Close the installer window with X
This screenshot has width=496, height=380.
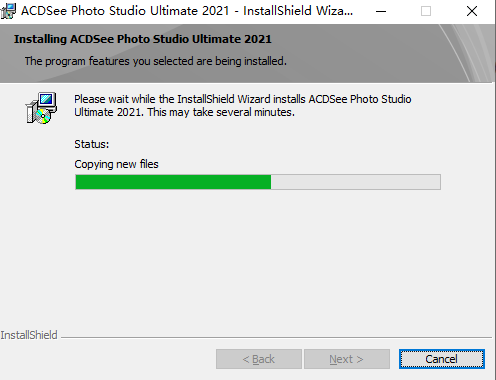(472, 11)
